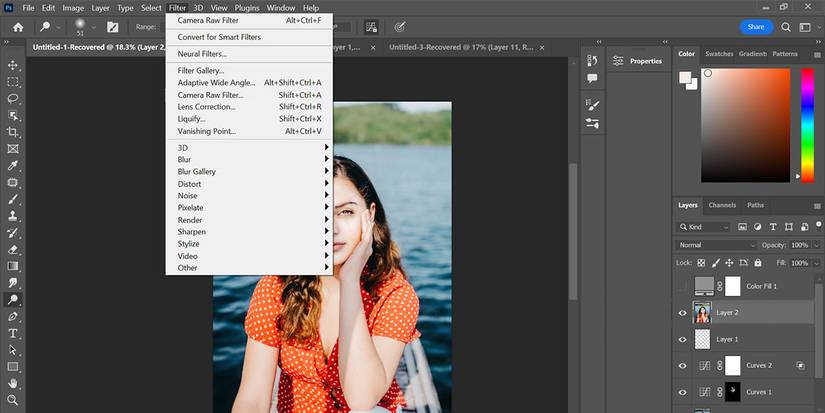Viewport: 825px width, 413px height.
Task: Open the History panel icon
Action: tap(592, 61)
